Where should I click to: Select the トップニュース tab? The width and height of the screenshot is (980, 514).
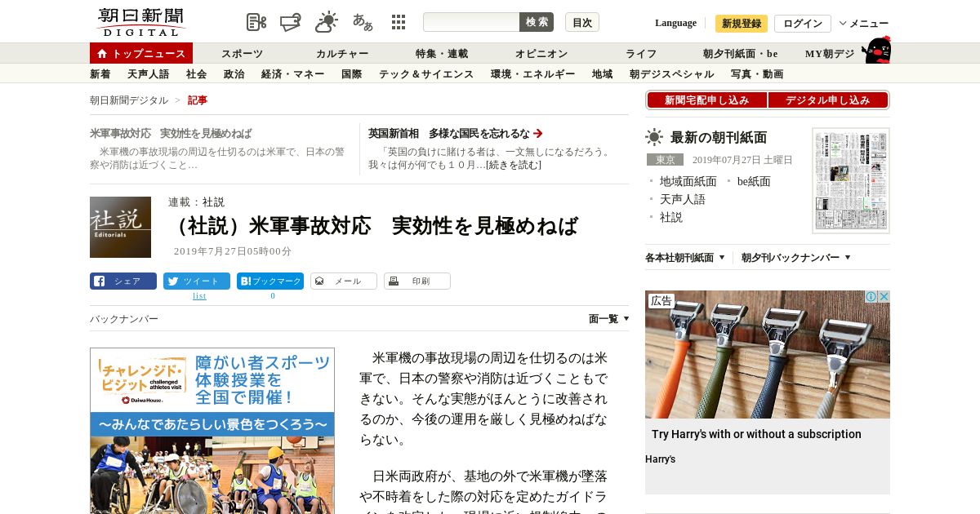pyautogui.click(x=141, y=53)
